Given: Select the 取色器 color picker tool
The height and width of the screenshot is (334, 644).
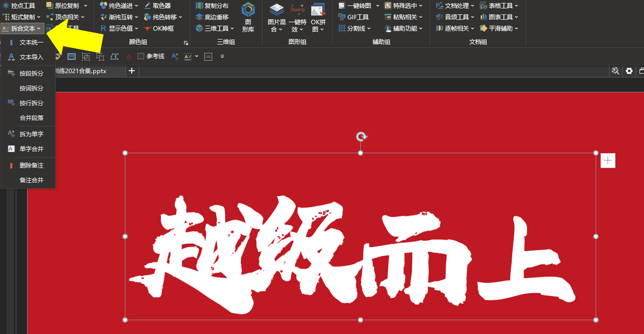Looking at the screenshot, I should coord(158,5).
